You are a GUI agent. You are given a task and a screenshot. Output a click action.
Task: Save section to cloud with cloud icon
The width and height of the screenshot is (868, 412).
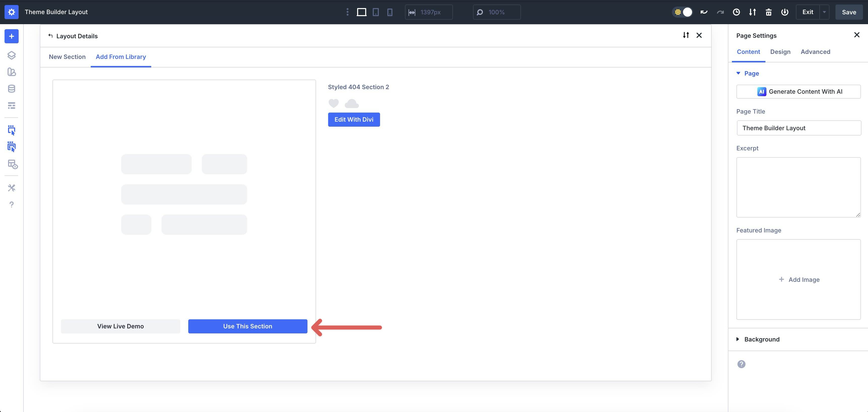[351, 103]
